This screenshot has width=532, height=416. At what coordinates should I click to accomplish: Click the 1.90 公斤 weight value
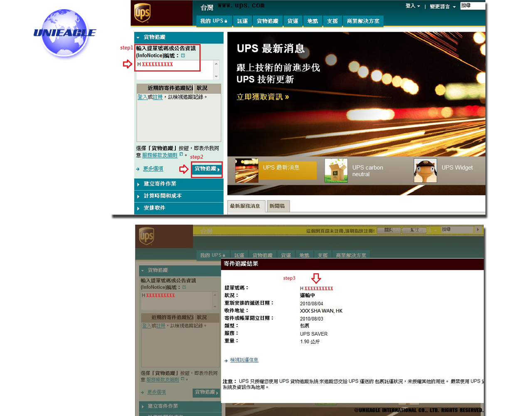pyautogui.click(x=310, y=342)
